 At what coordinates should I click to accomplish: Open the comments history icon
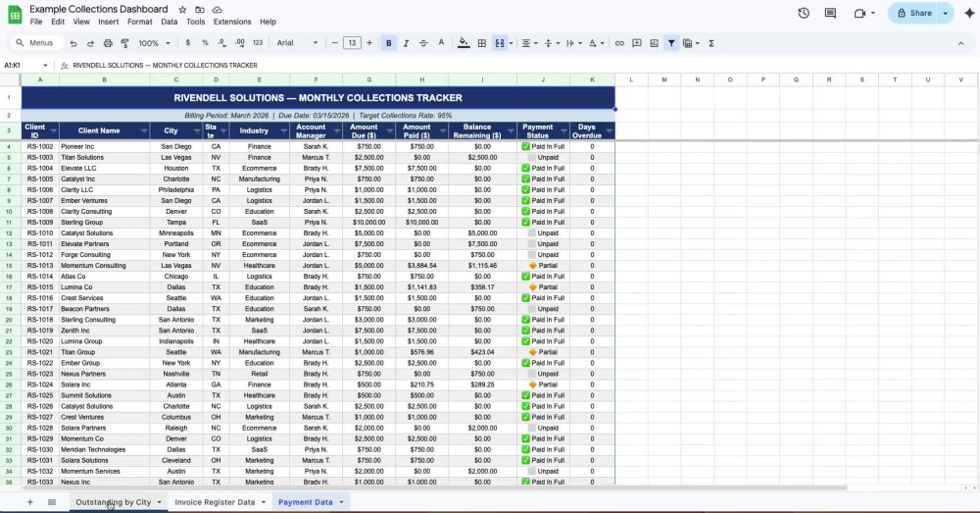point(830,13)
